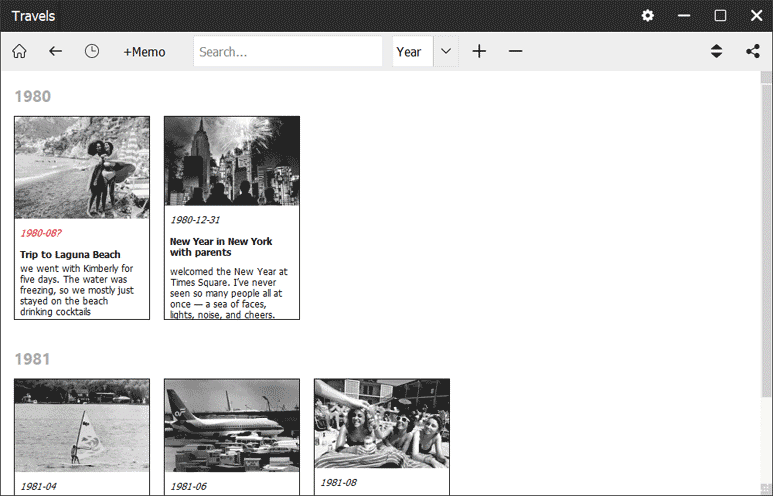The height and width of the screenshot is (496, 773).
Task: Click the Home icon in toolbar
Action: (x=19, y=51)
